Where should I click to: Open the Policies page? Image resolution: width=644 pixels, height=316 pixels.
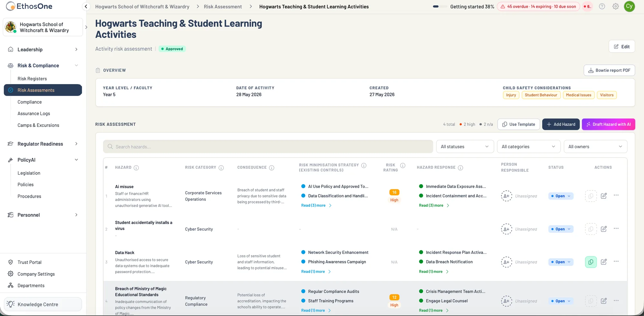click(x=25, y=185)
